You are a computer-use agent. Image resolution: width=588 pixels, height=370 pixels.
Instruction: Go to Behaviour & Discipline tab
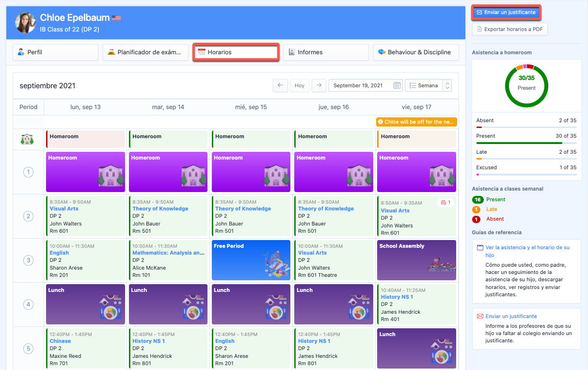pyautogui.click(x=416, y=52)
